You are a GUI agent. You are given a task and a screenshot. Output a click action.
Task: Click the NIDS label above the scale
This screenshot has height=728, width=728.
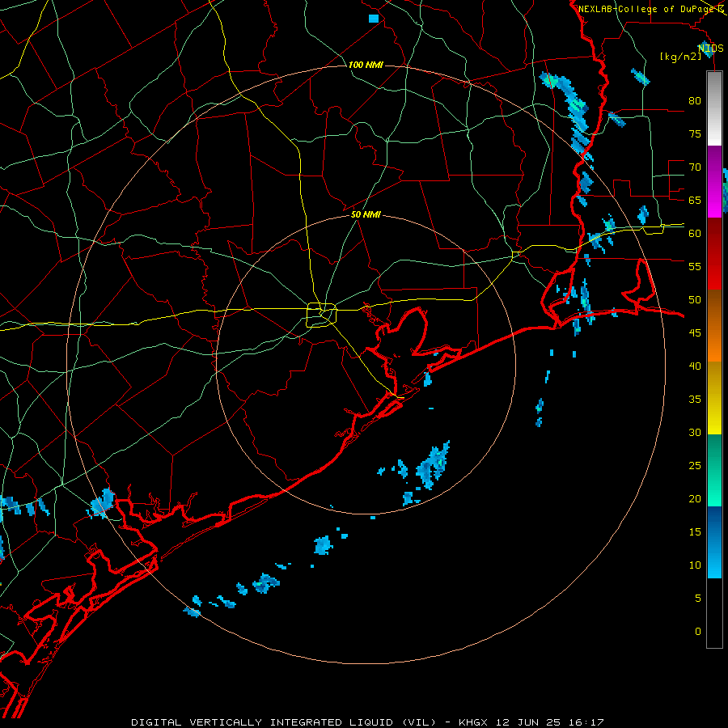coord(711,48)
